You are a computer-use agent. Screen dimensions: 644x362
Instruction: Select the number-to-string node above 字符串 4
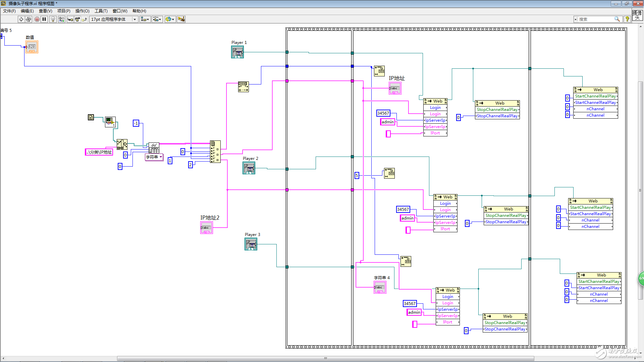406,261
